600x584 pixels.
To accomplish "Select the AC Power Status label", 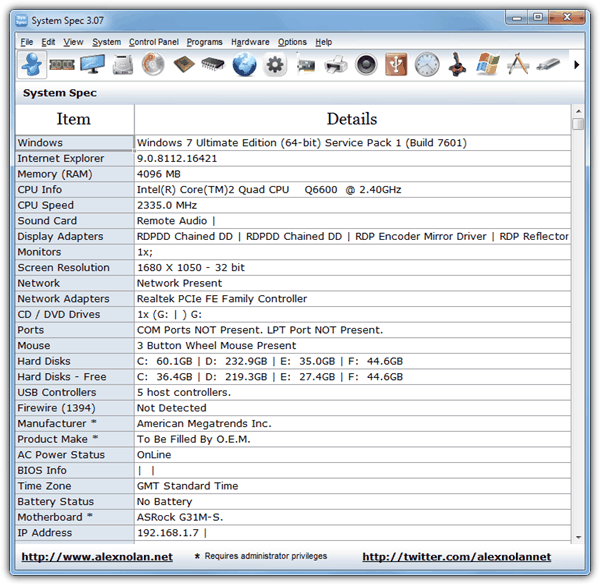I will coord(75,455).
